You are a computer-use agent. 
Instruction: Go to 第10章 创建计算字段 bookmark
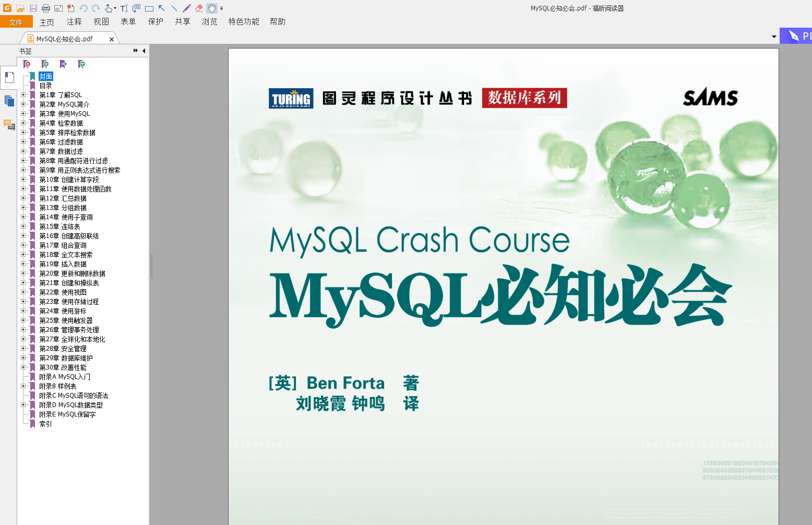69,180
